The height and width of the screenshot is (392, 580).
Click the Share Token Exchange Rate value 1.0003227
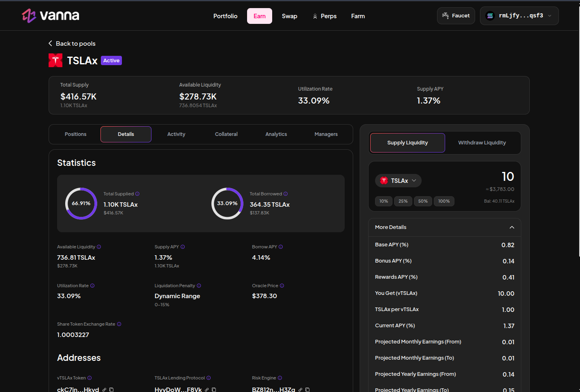[73, 335]
